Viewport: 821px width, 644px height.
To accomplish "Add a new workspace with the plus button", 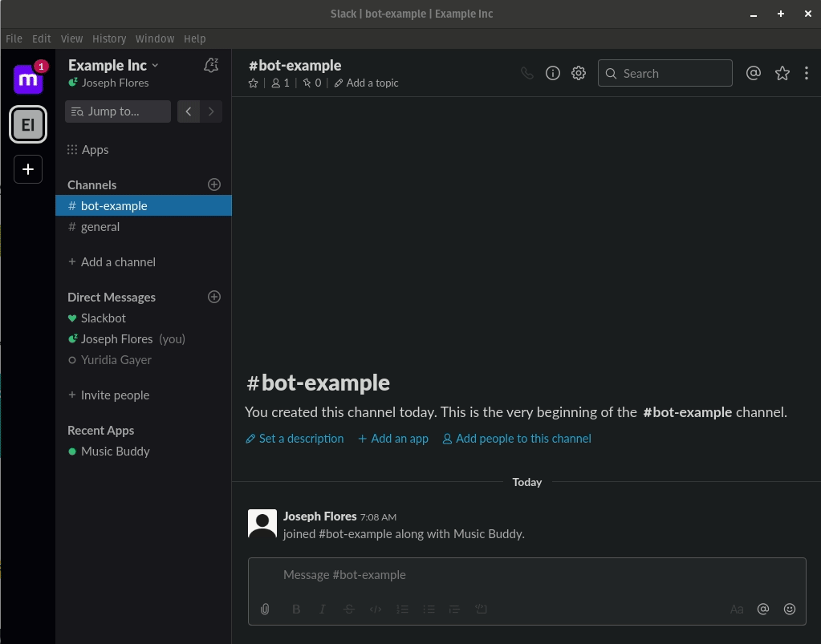I will (28, 169).
